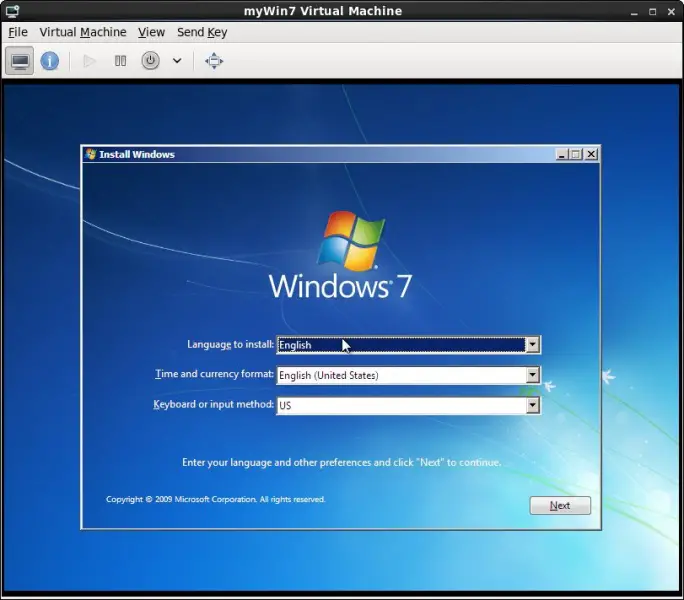684x600 pixels.
Task: Click Next to continue installation
Action: (560, 505)
